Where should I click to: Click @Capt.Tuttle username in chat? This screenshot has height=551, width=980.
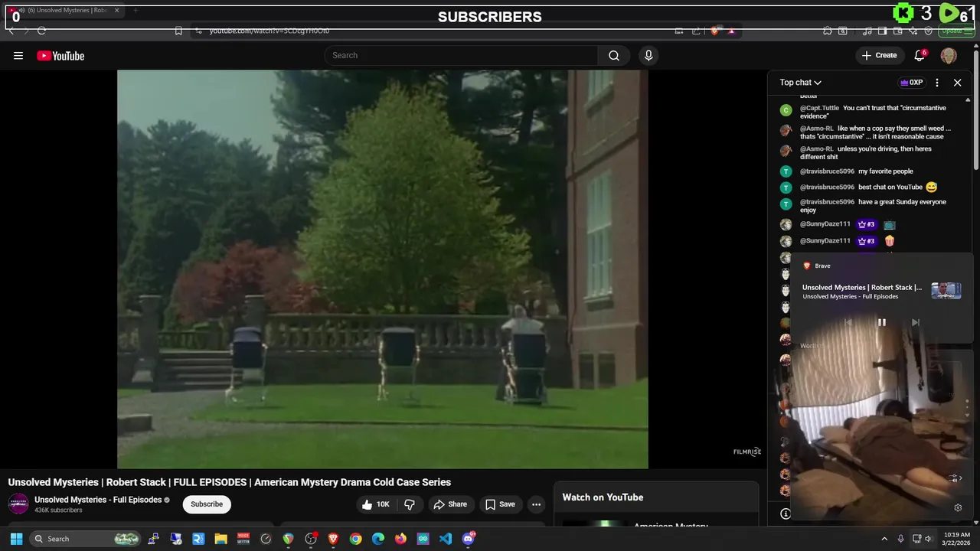click(x=819, y=108)
